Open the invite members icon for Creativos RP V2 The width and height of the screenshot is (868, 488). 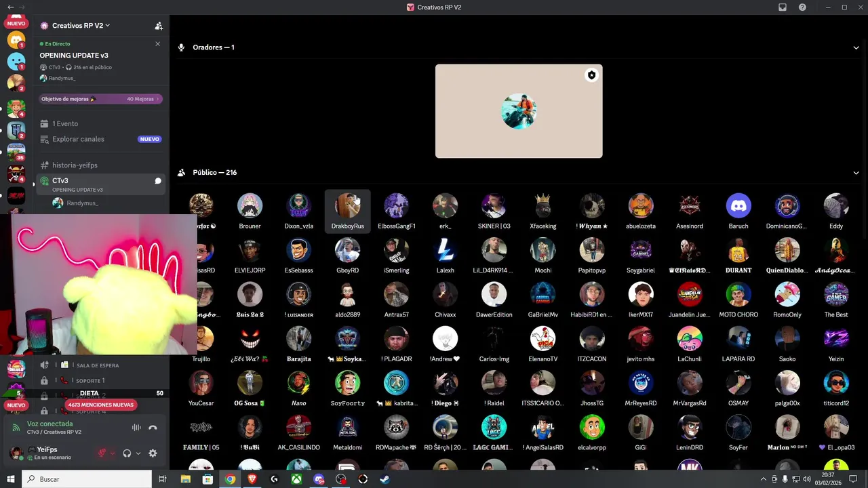pyautogui.click(x=159, y=26)
